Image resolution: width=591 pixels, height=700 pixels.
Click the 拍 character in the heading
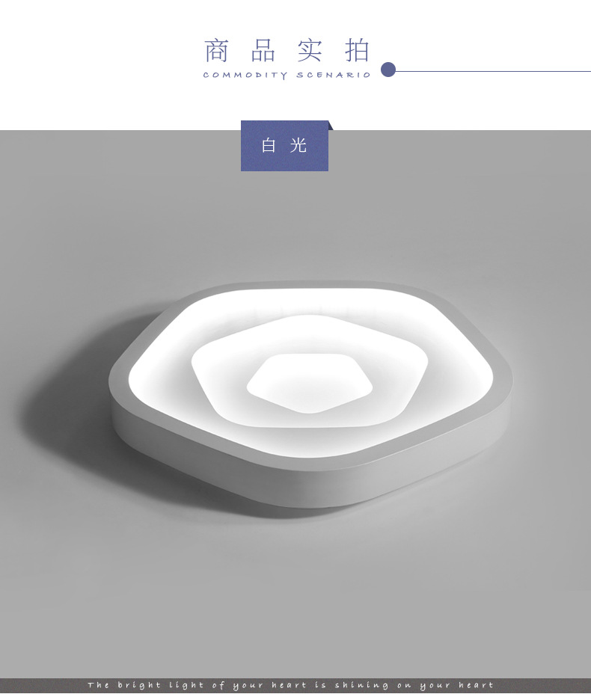[358, 50]
